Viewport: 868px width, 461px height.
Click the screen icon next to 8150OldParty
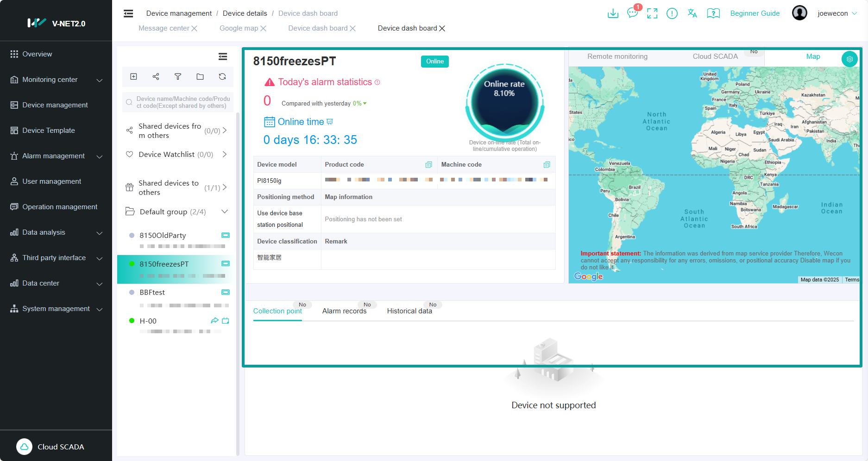coord(226,235)
